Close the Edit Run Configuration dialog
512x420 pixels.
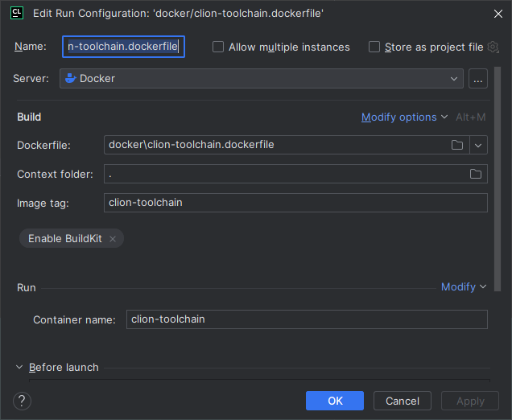click(x=498, y=14)
